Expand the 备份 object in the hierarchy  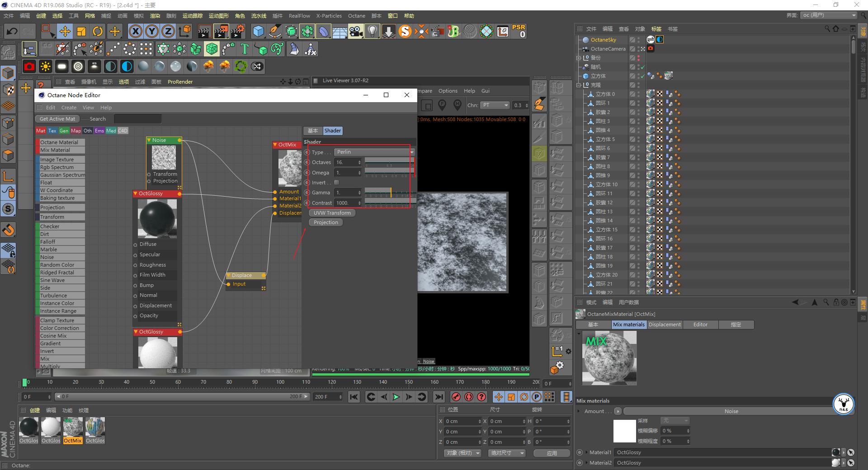[579, 57]
